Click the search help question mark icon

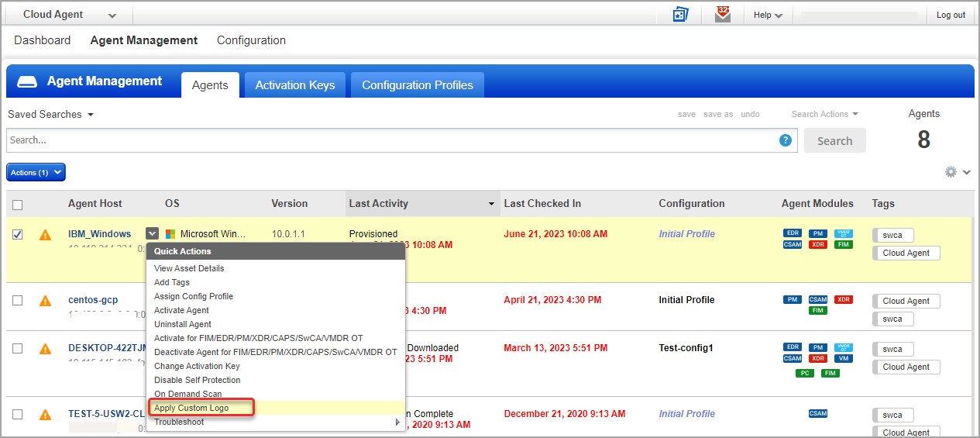[x=785, y=140]
